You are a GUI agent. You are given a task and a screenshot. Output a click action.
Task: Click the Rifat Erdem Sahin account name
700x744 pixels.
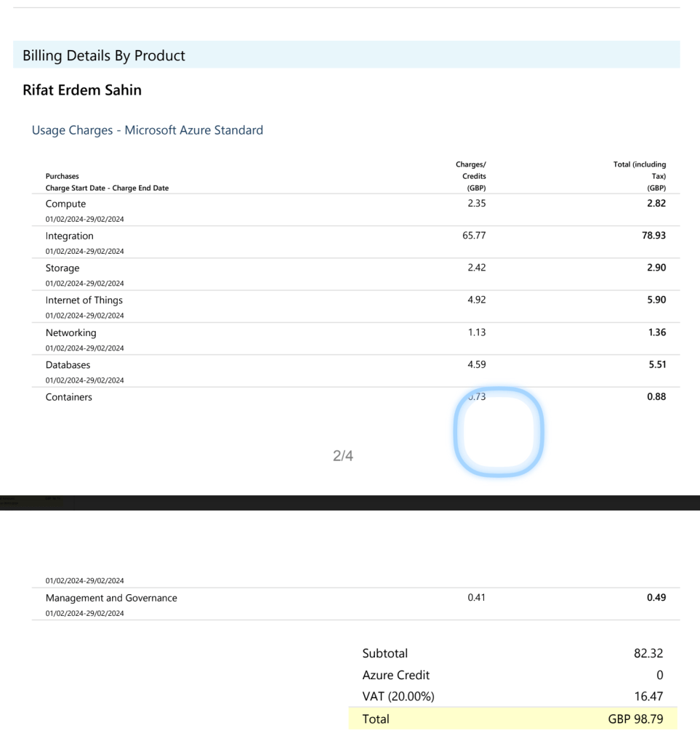pyautogui.click(x=82, y=90)
